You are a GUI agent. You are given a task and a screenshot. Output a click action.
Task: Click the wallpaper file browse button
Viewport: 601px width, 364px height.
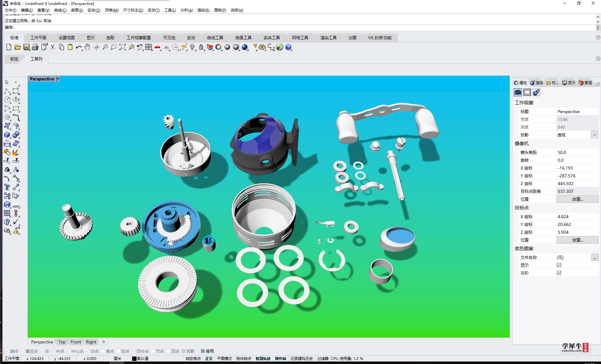click(595, 257)
